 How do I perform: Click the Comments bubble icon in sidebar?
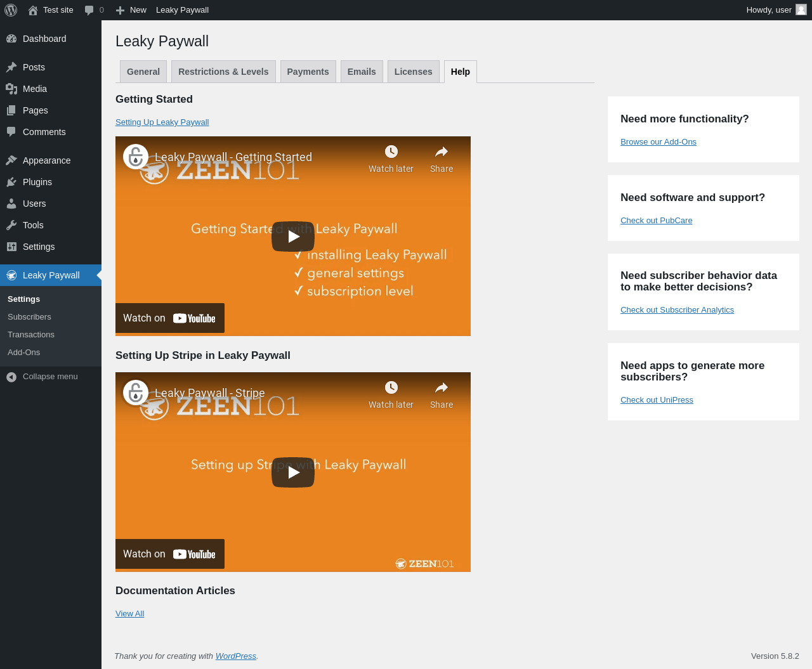pos(11,132)
